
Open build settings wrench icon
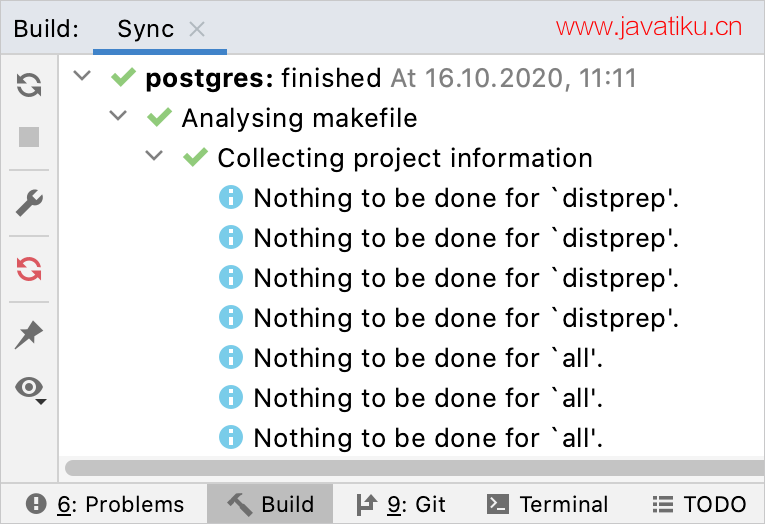tap(29, 202)
